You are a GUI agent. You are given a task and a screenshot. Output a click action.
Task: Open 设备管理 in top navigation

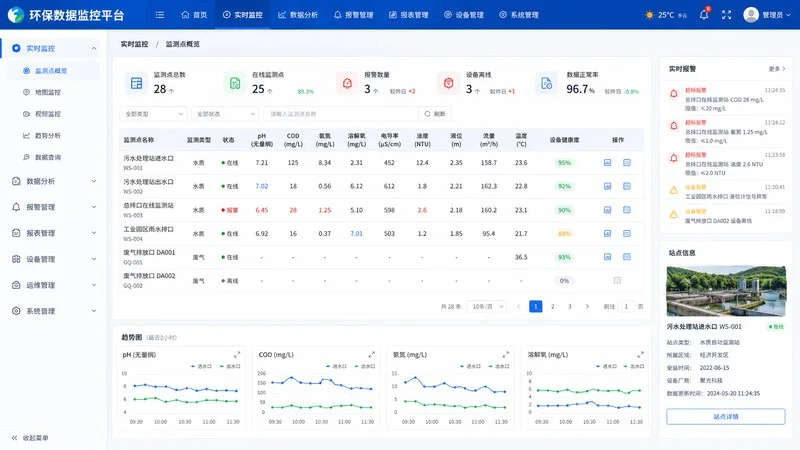click(464, 15)
